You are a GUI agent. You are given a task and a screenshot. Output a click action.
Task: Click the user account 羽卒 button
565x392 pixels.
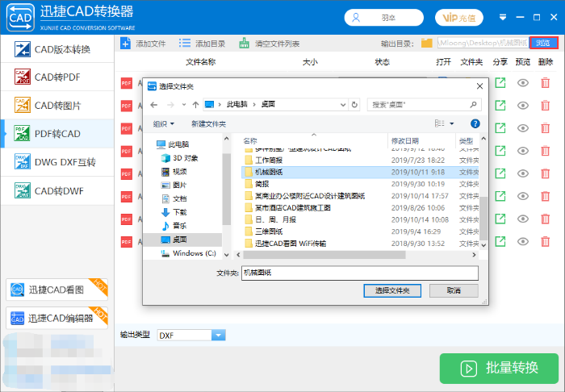[383, 18]
